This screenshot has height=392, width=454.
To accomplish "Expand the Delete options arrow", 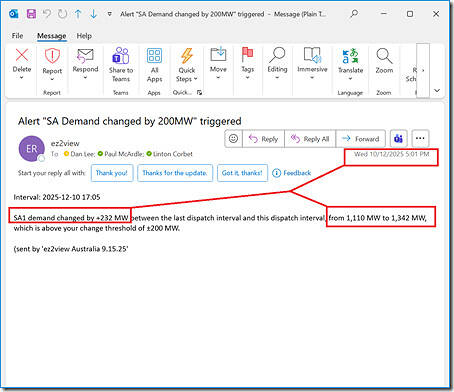I will pos(22,78).
